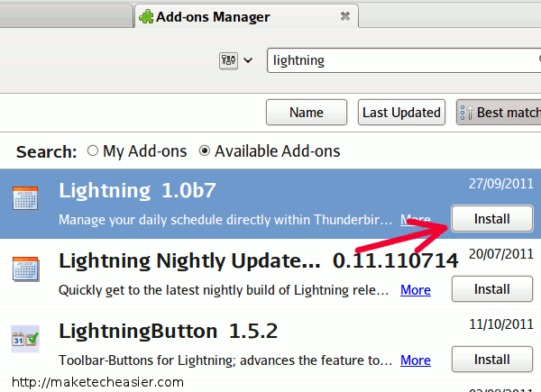Switch to the Add-ons Manager tab
Image resolution: width=541 pixels, height=392 pixels.
pyautogui.click(x=246, y=16)
